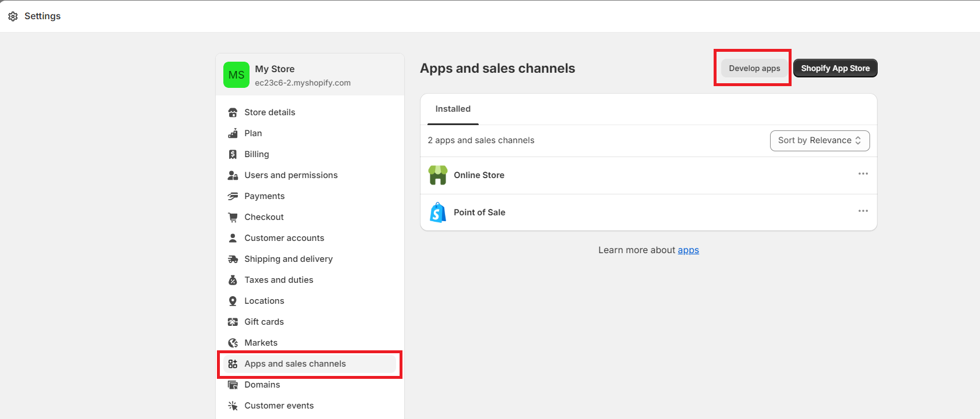Click the Customer events sparkle icon
980x419 pixels.
point(233,406)
